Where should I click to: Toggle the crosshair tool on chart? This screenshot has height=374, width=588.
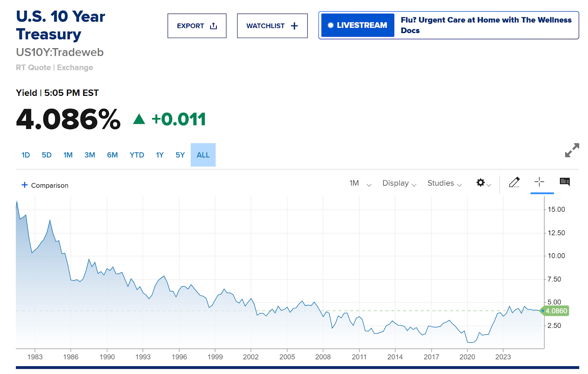tap(539, 182)
